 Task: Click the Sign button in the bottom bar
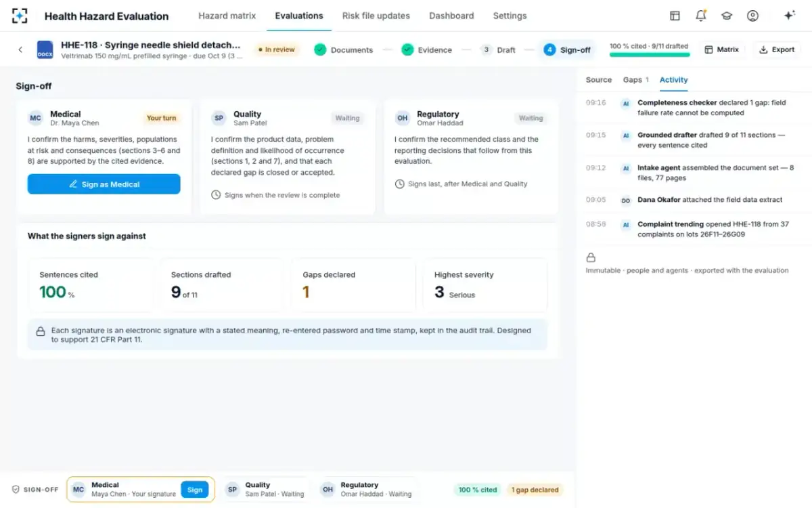click(195, 490)
